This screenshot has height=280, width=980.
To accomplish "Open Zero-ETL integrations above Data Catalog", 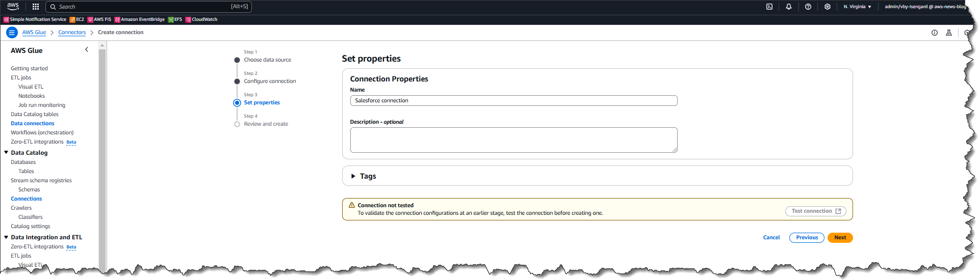I will click(x=37, y=142).
